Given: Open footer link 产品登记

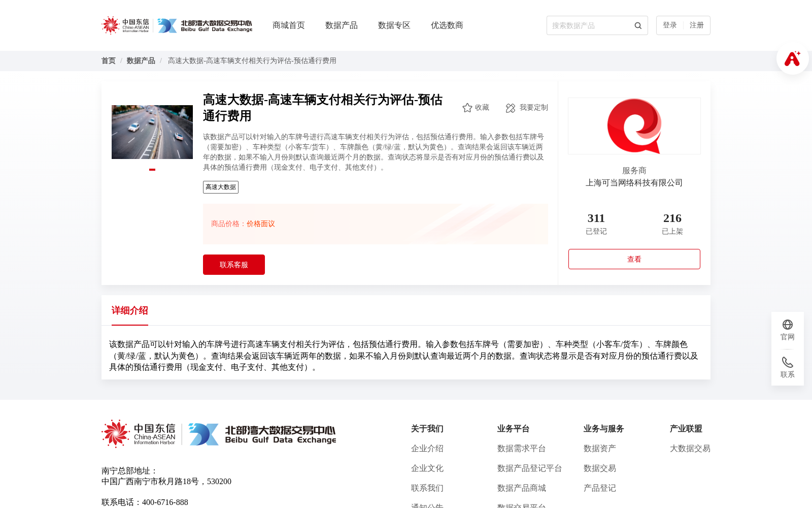Looking at the screenshot, I should pyautogui.click(x=600, y=488).
